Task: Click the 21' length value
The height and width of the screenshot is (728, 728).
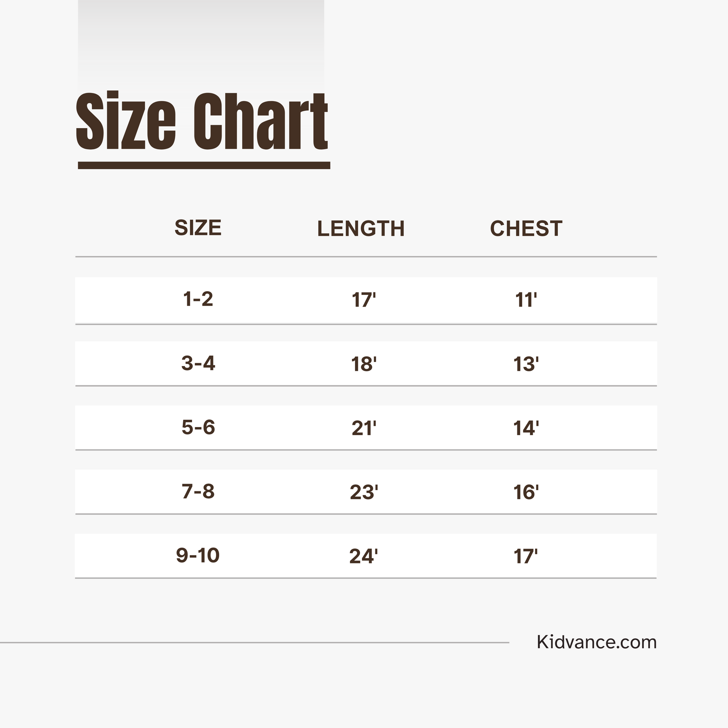Action: pyautogui.click(x=364, y=429)
